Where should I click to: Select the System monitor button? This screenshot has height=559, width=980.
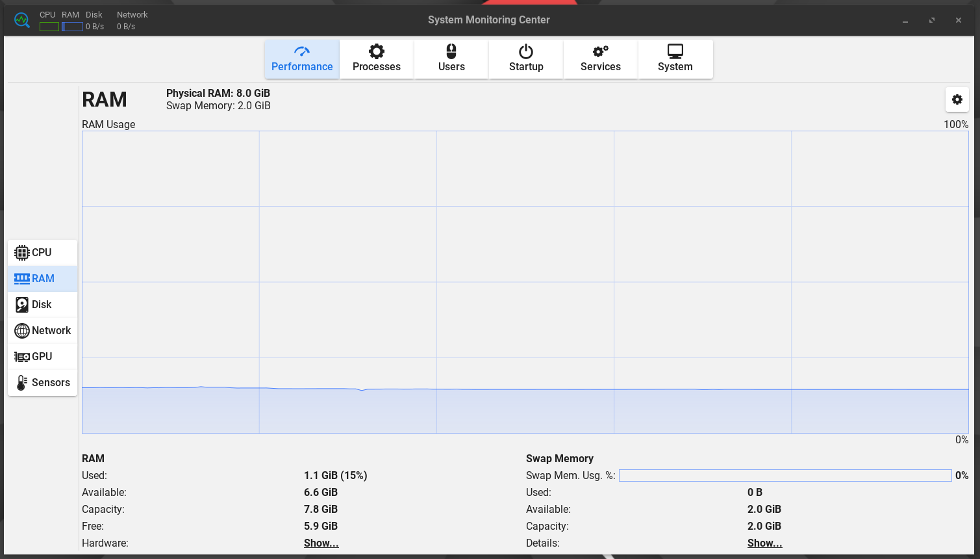pos(675,58)
